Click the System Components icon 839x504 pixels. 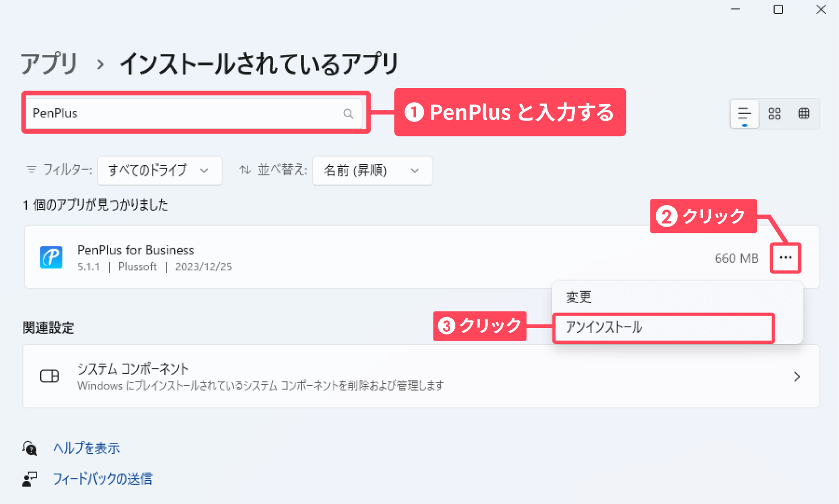point(50,376)
